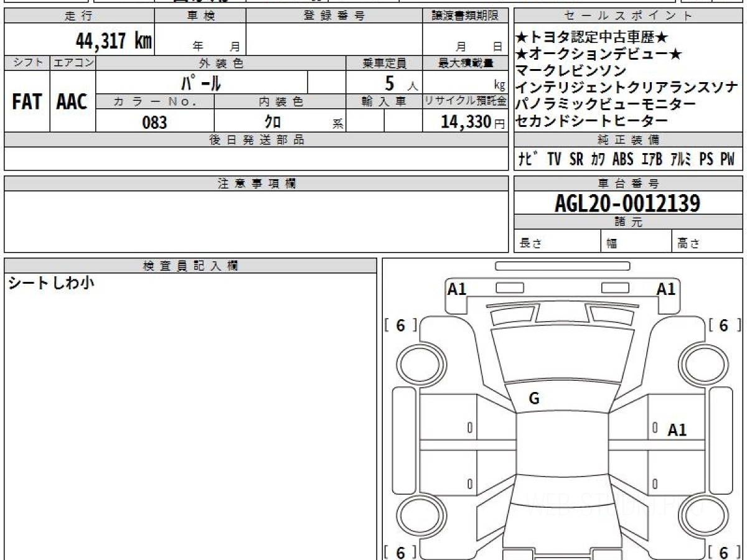The width and height of the screenshot is (747, 560).
Task: Click the ナビ equipment code
Action: click(x=529, y=159)
